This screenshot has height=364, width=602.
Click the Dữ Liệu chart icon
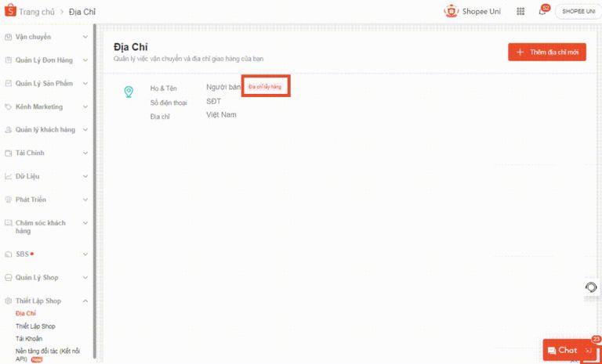8,176
